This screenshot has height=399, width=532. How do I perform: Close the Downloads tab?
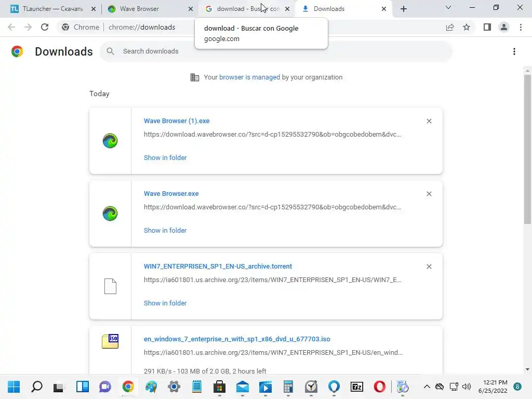[384, 9]
